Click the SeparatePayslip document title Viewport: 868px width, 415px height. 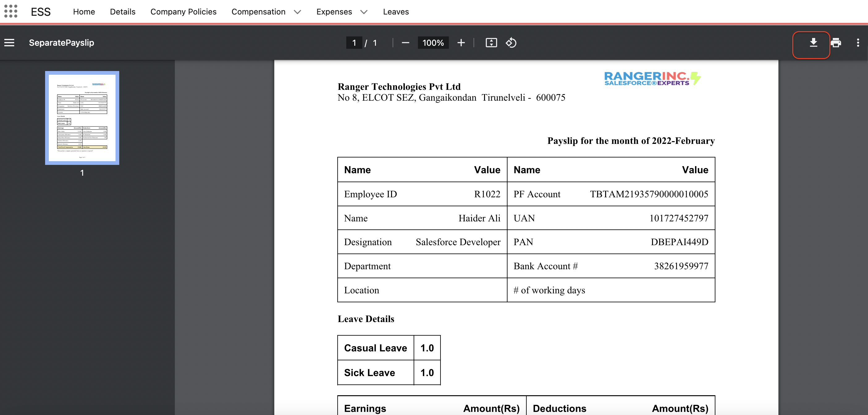(61, 43)
